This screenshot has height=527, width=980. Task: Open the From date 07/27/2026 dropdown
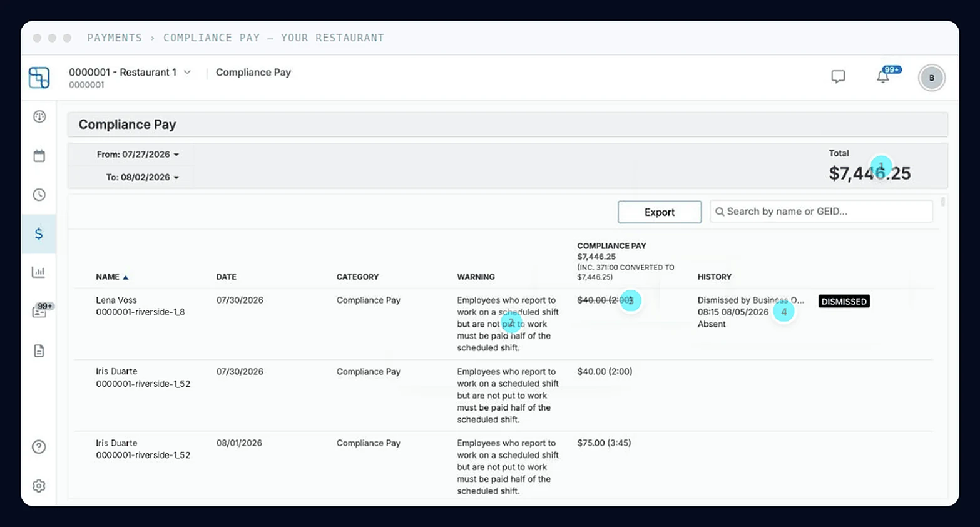coord(138,154)
